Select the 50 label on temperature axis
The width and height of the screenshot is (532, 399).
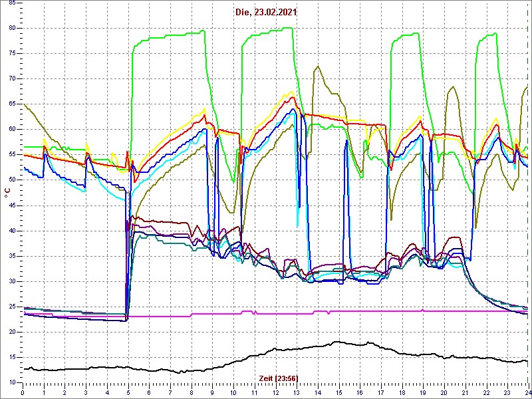[12, 180]
